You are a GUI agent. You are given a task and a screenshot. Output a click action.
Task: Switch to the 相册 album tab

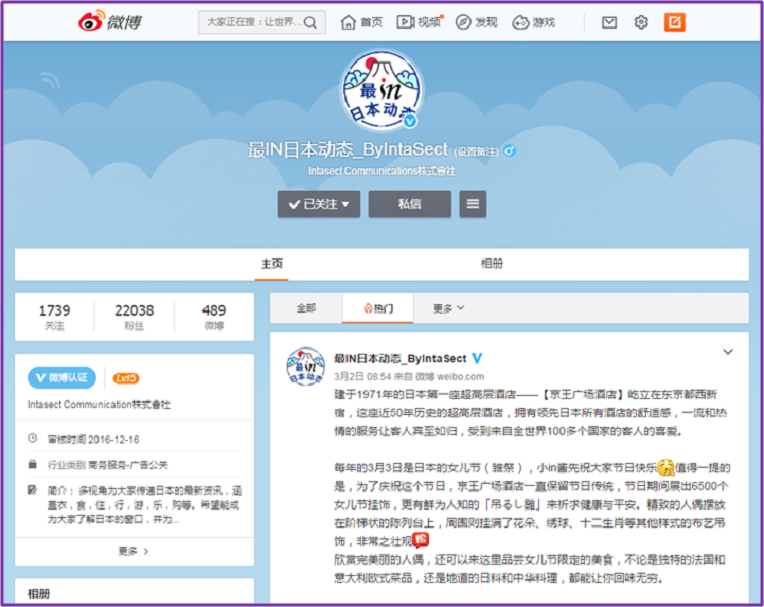pos(491,264)
